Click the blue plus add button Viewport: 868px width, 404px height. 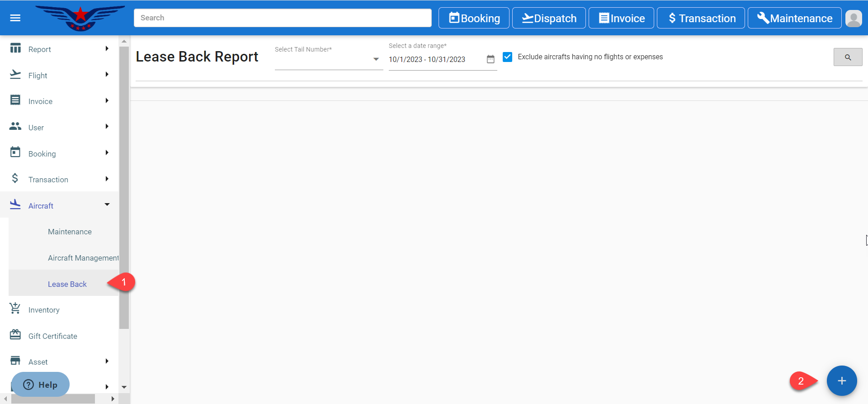pyautogui.click(x=841, y=381)
